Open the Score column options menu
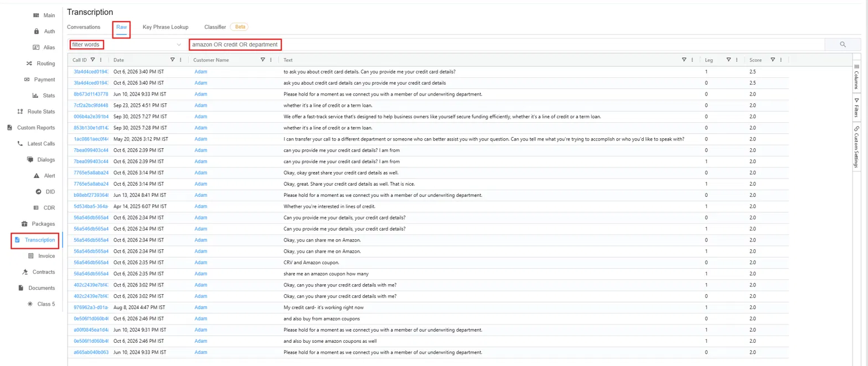Screen dimensions: 868x366 781,60
